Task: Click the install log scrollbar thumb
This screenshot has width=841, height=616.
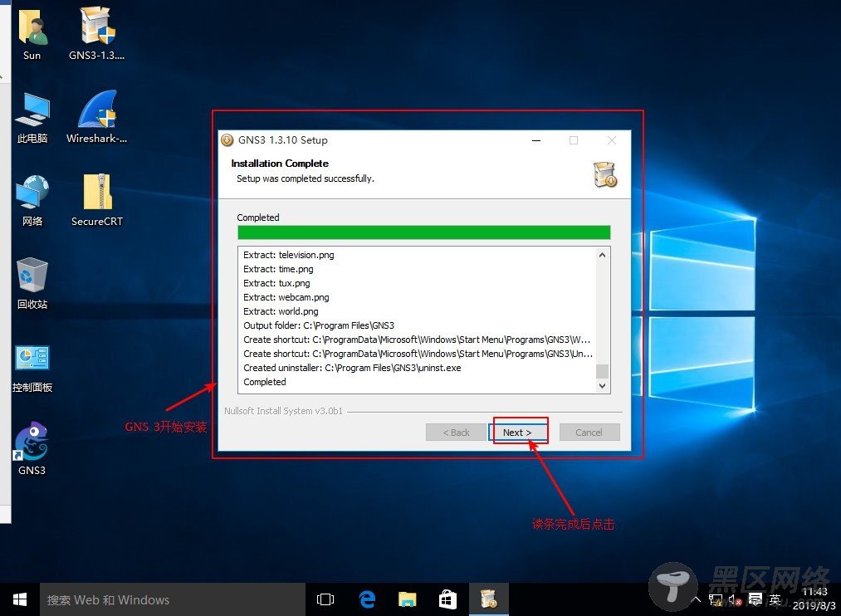Action: coord(603,371)
